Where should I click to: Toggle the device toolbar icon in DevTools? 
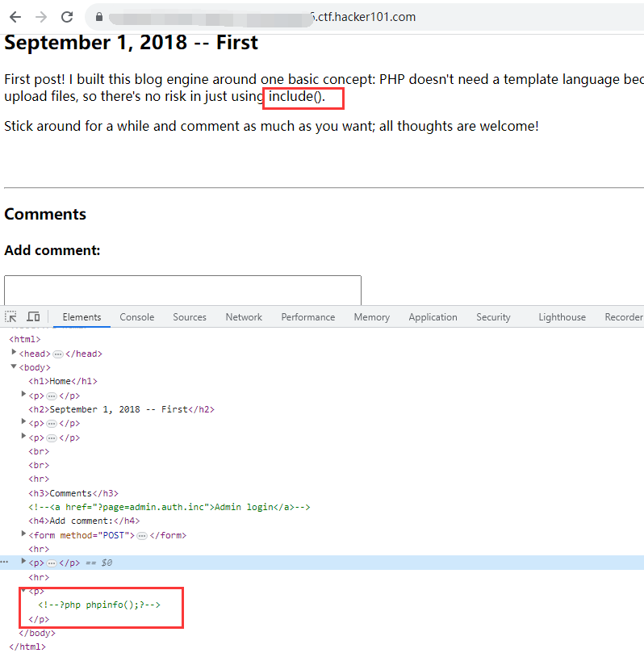[x=33, y=317]
